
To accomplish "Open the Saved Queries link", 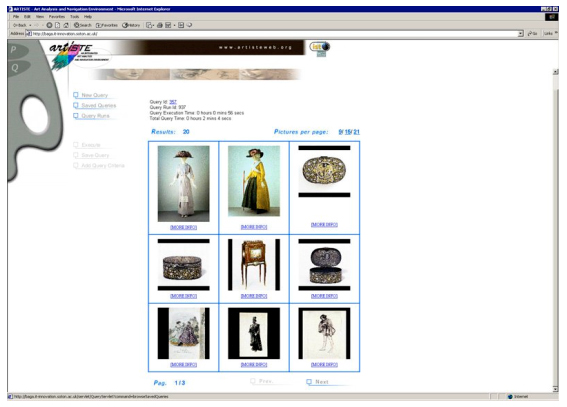I will pos(95,106).
